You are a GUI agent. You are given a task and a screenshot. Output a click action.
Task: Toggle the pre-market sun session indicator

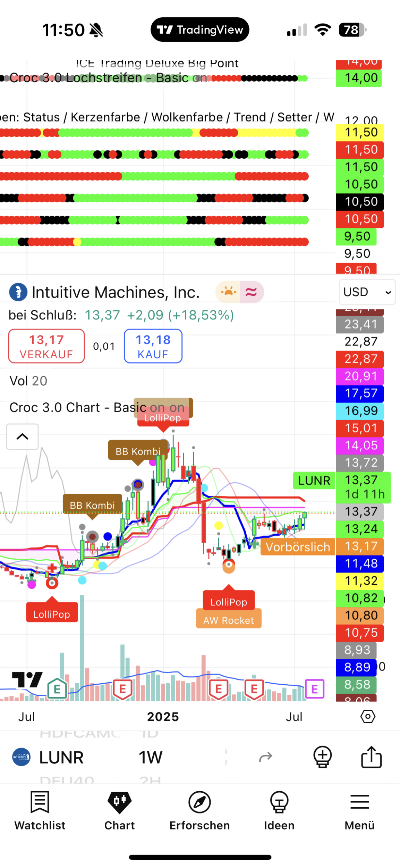[228, 292]
